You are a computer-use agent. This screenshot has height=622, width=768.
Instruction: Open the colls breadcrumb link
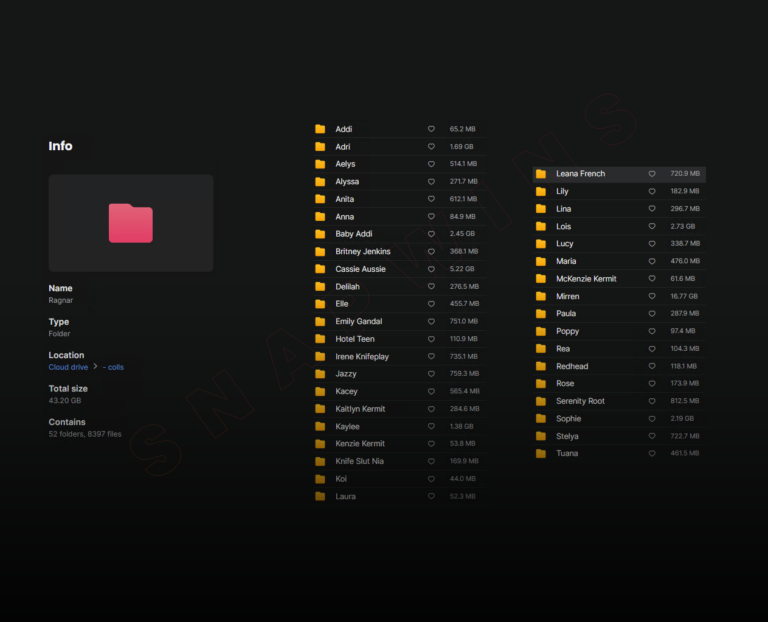pos(114,367)
